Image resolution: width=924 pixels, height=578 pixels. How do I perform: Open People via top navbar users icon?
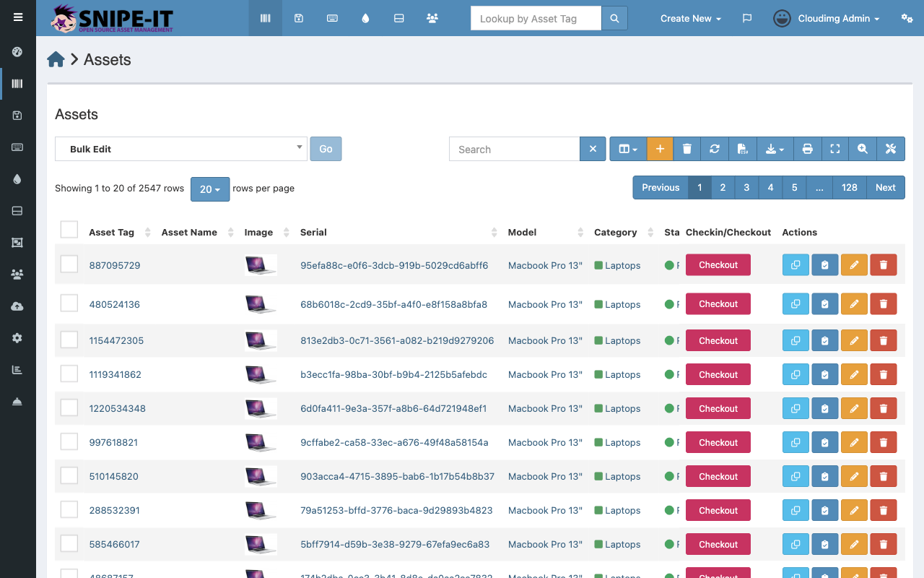click(432, 18)
